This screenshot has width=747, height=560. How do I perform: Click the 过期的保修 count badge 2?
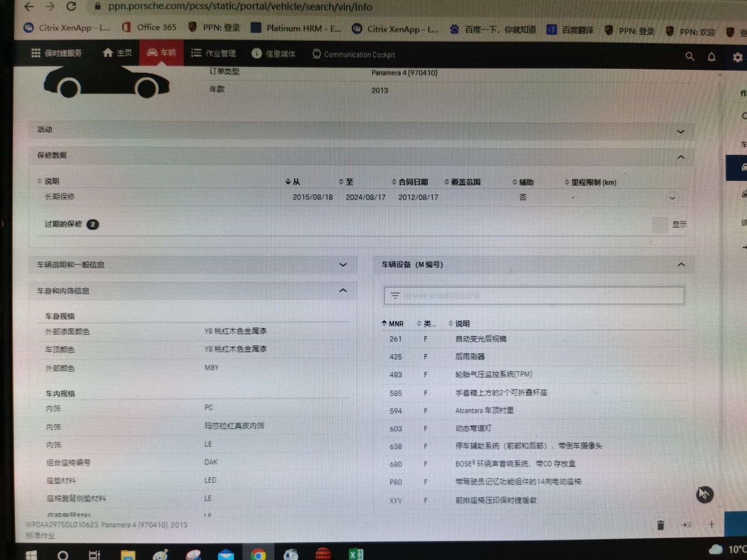click(93, 224)
